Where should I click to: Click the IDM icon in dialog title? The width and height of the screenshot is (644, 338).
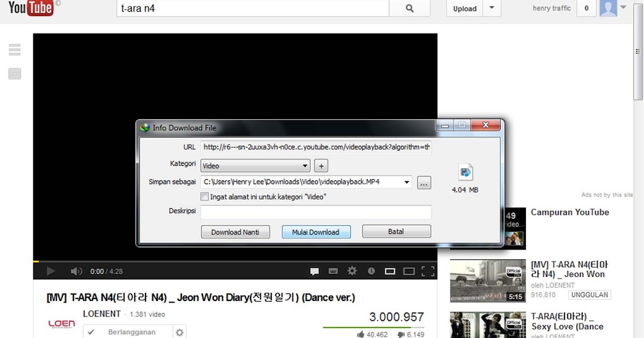(145, 128)
